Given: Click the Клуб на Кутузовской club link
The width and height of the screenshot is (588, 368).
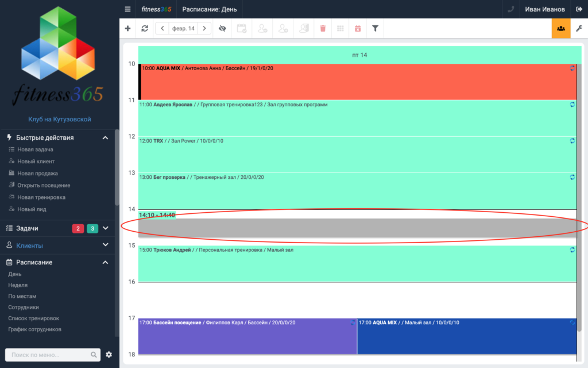Looking at the screenshot, I should (x=60, y=120).
